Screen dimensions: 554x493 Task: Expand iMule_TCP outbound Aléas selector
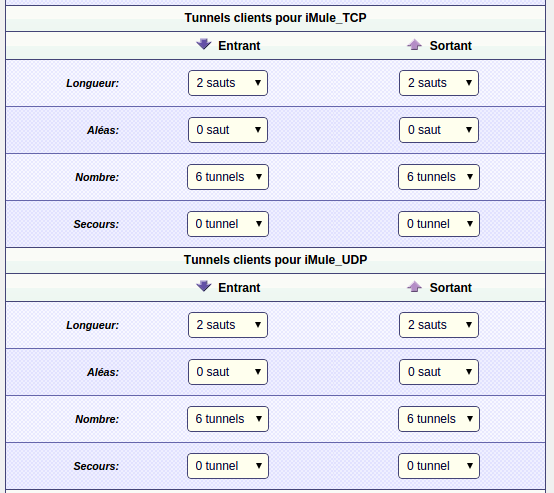pos(439,130)
